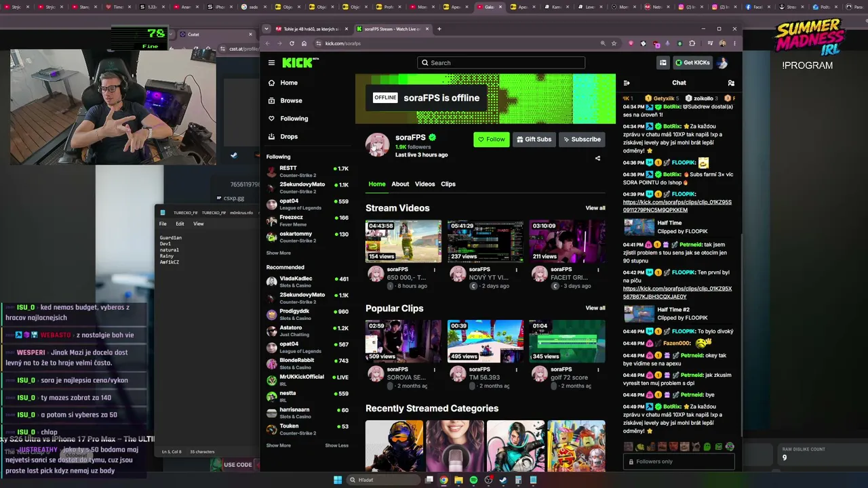Collapse the chat panel with arrow icon
Viewport: 868px width, 488px height.
pyautogui.click(x=627, y=83)
